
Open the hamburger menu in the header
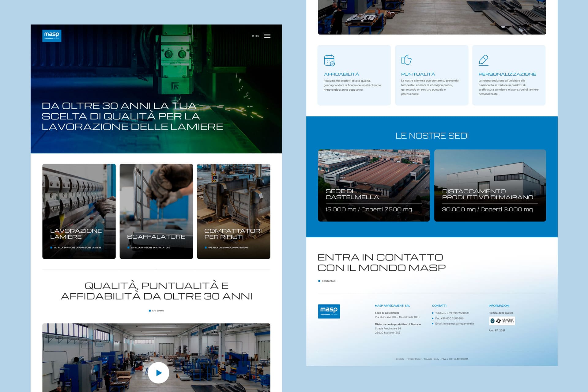tap(267, 36)
